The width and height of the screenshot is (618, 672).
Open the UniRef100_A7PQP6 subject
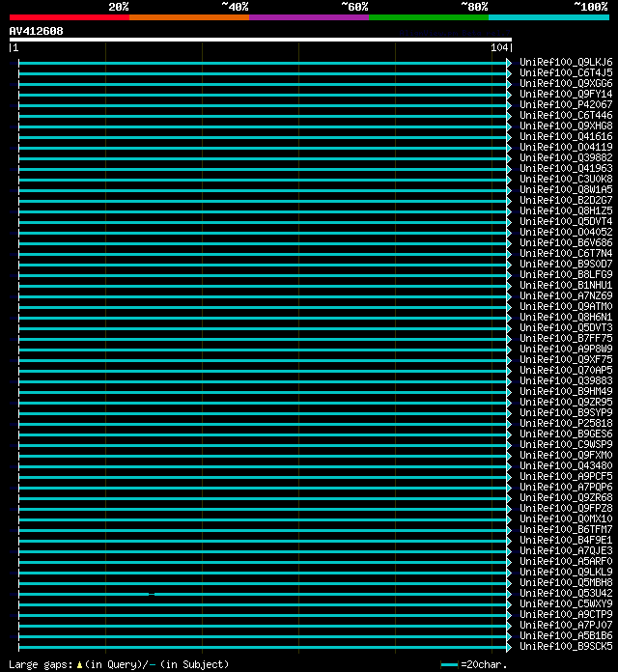[x=566, y=487]
